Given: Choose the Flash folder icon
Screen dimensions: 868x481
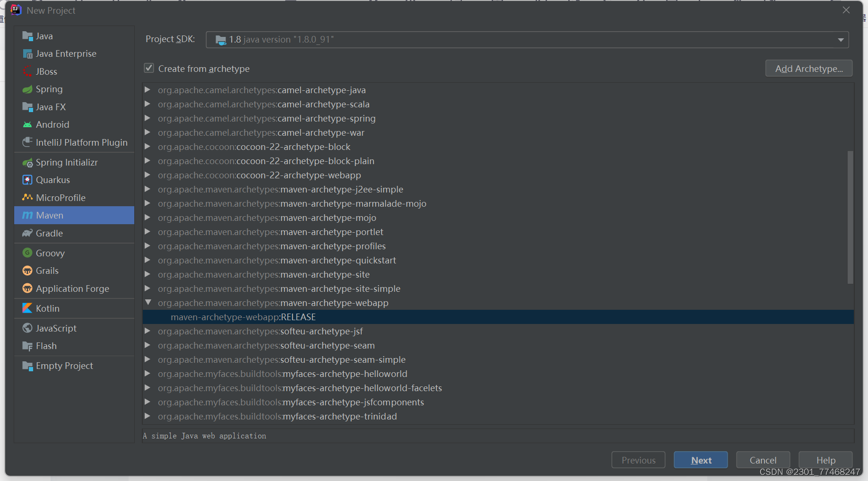Looking at the screenshot, I should [x=27, y=346].
